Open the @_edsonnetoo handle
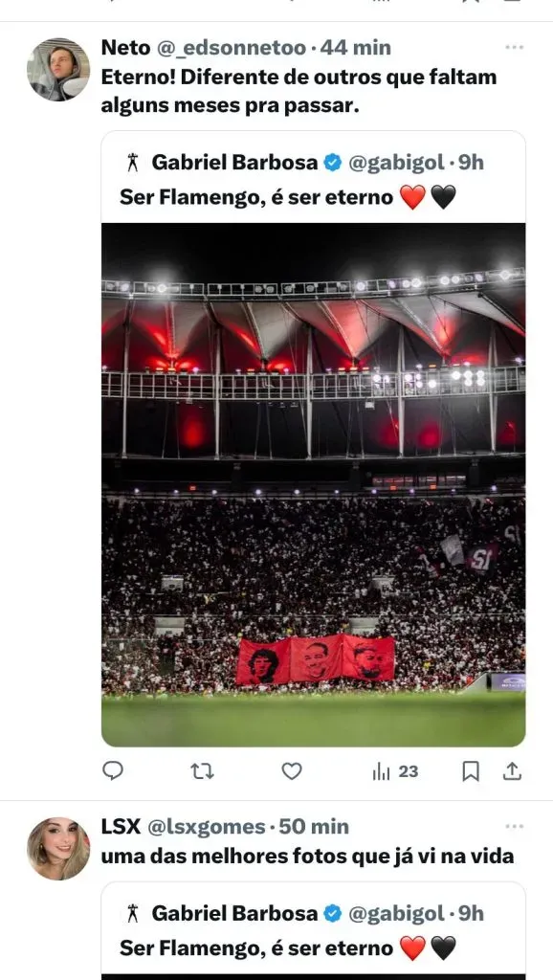The height and width of the screenshot is (980, 553). click(x=232, y=48)
